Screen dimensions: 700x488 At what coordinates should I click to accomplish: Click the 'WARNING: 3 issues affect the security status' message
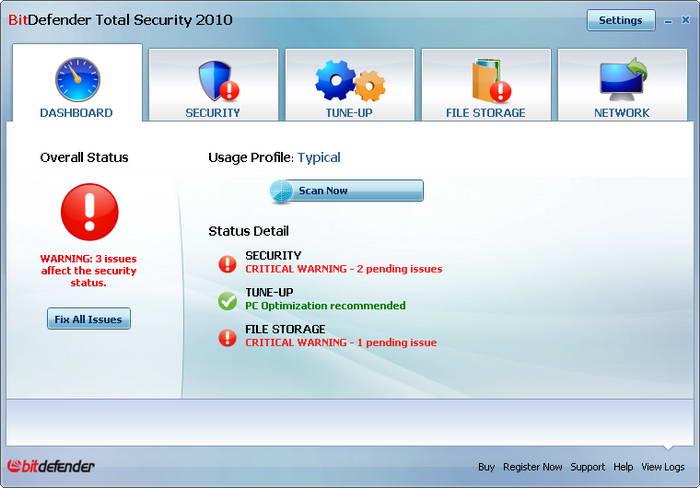(x=88, y=271)
